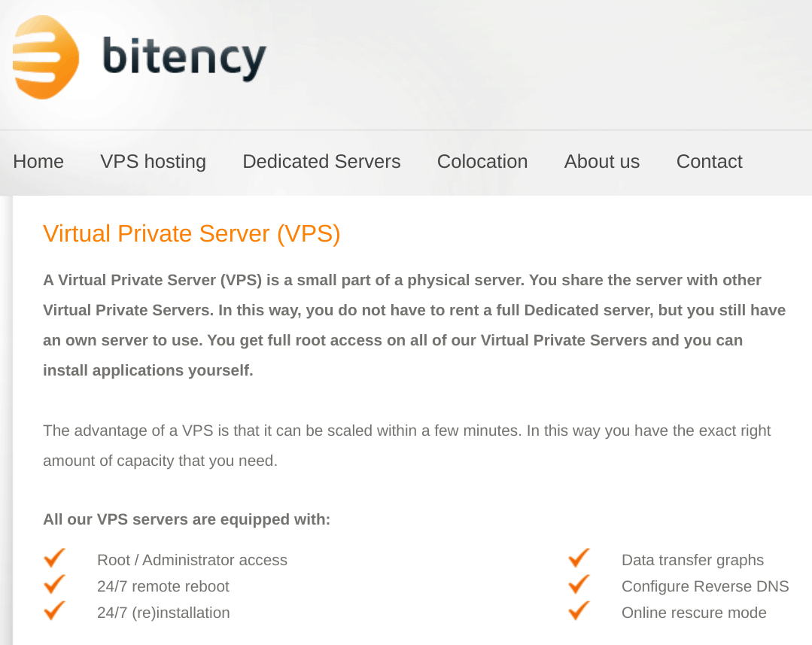Open the Dedicated Servers menu
Viewport: 812px width, 645px height.
pos(321,162)
